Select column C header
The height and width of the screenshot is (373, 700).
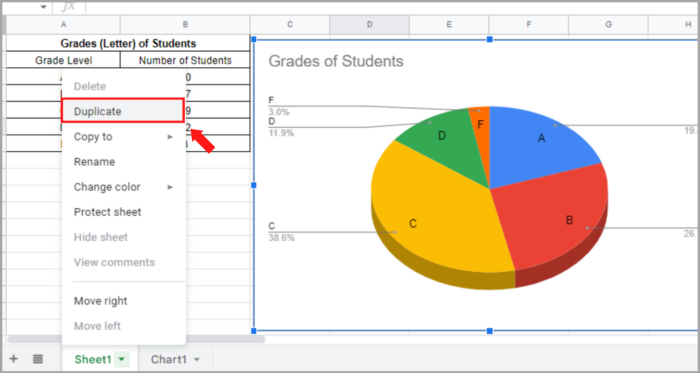click(290, 25)
